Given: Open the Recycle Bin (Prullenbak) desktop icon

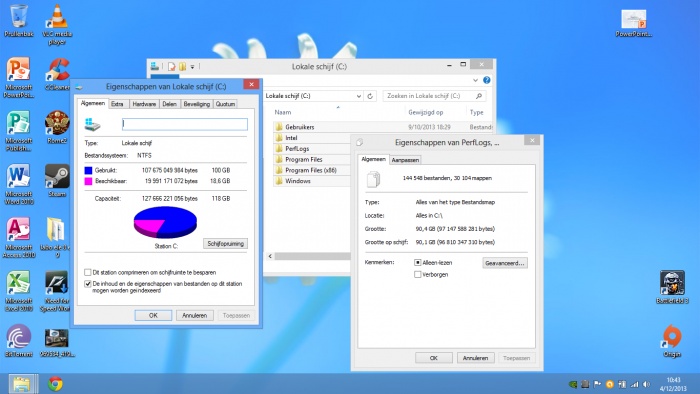Looking at the screenshot, I should click(18, 21).
